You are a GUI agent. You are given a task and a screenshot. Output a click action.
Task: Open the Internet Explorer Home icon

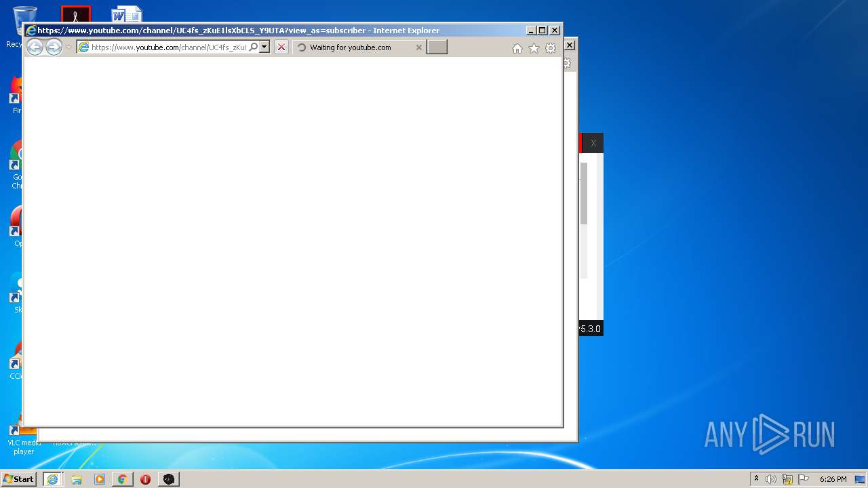(517, 48)
